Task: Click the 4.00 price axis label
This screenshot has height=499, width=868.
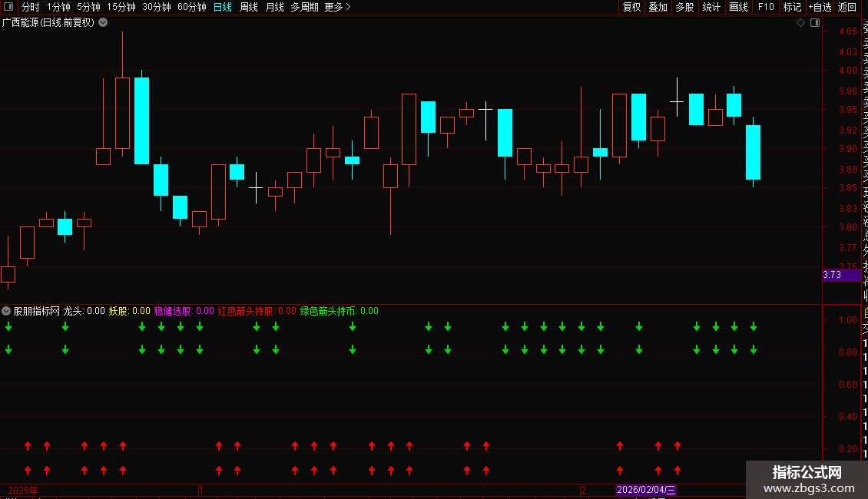Action: tap(848, 71)
